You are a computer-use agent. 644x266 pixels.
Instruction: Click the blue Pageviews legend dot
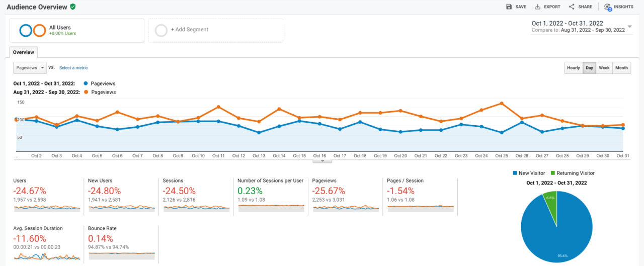point(87,83)
